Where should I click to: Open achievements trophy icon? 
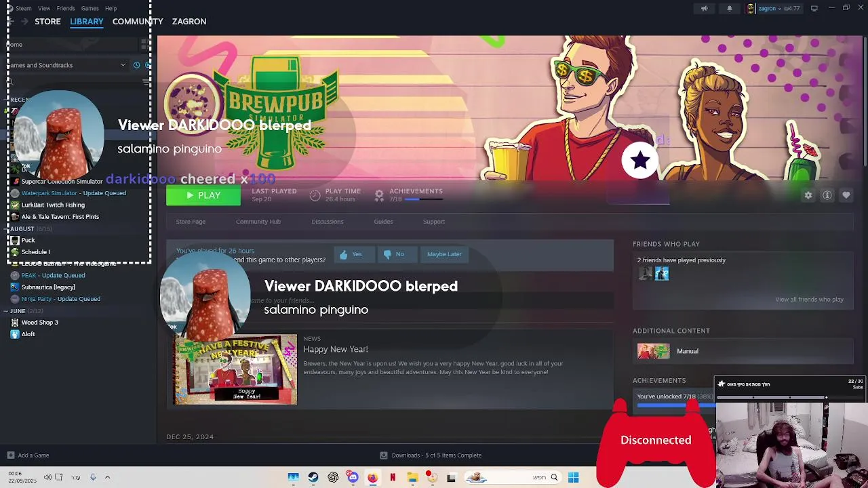379,195
